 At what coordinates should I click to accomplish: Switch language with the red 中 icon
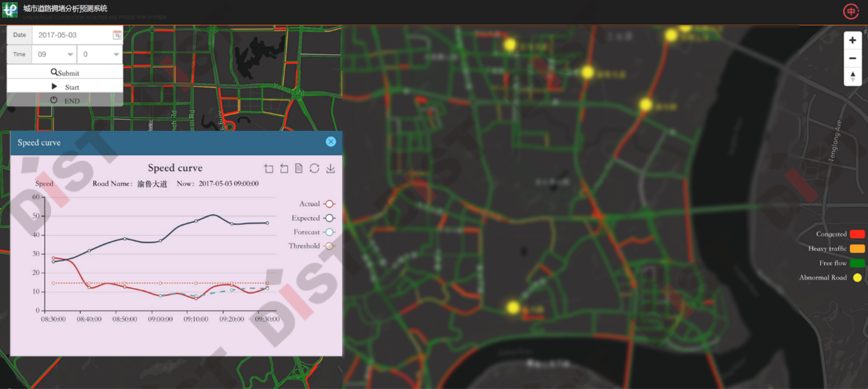coord(851,12)
